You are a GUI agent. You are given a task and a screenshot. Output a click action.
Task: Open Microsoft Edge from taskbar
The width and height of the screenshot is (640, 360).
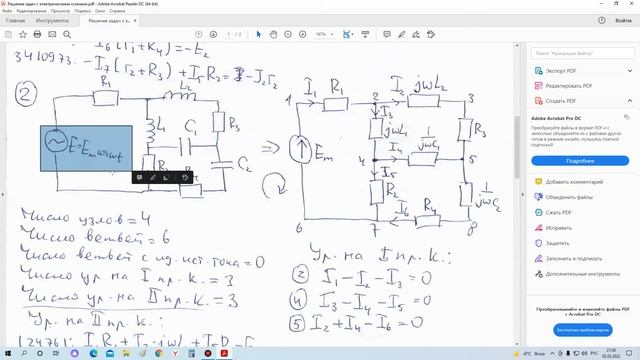93,353
